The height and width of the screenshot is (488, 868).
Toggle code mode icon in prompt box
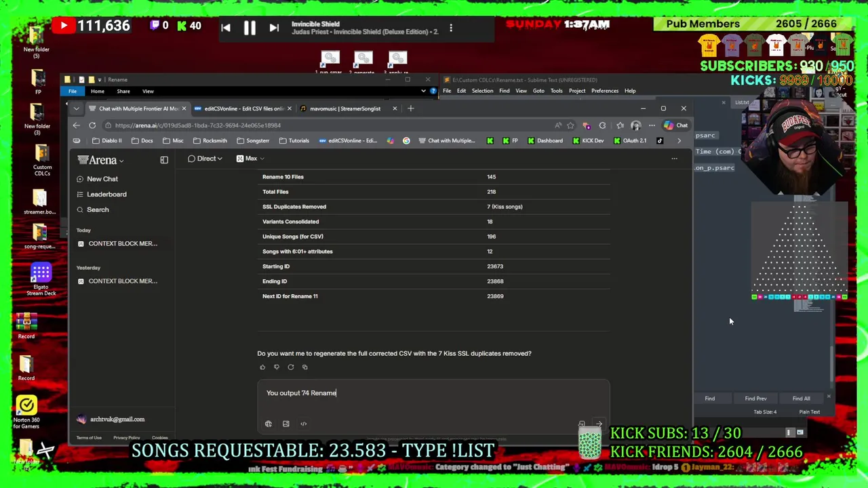click(x=304, y=424)
